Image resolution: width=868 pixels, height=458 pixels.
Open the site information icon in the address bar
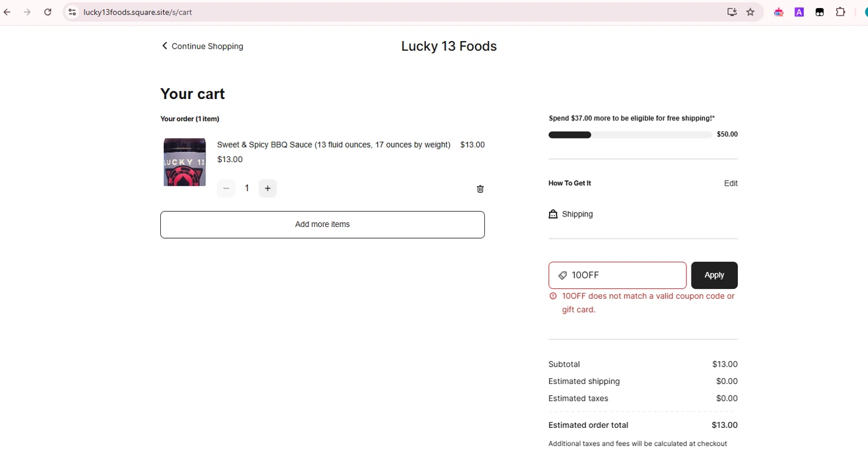72,12
